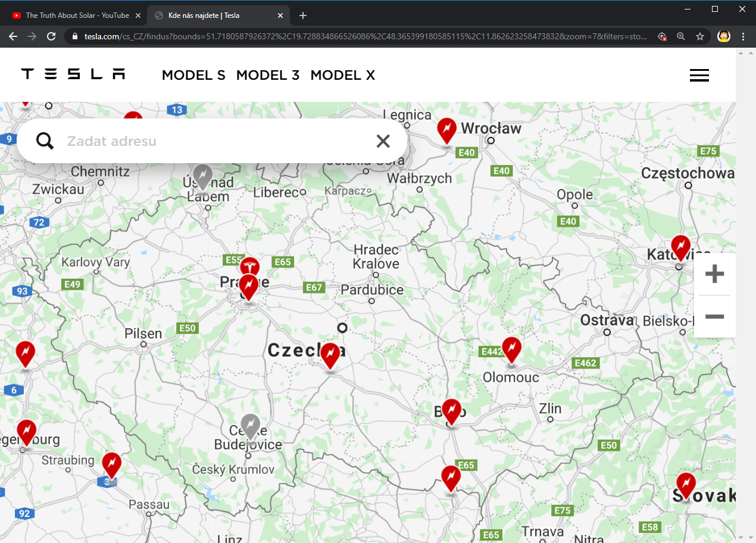
Task: Open the MODEL 3 menu item
Action: click(268, 75)
